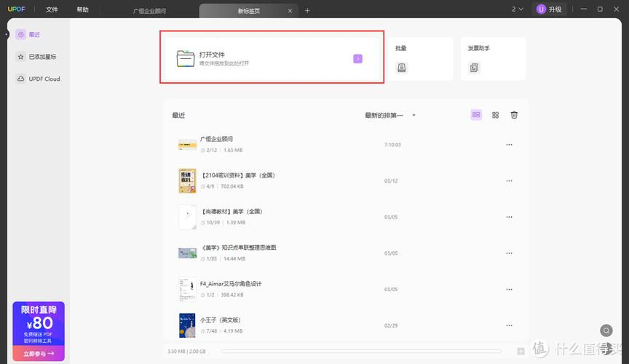Viewport: 629px width, 364px height.
Task: Expand the 最新的排第一 sort dropdown
Action: 390,115
